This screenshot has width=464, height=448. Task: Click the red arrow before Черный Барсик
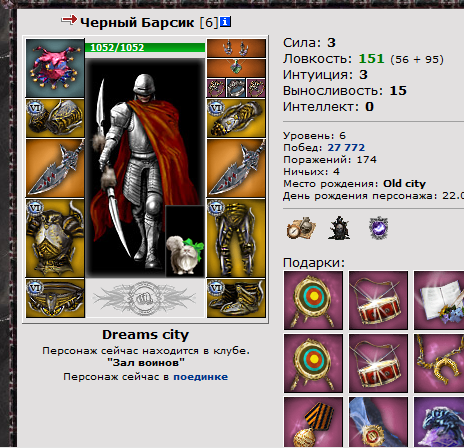[69, 20]
